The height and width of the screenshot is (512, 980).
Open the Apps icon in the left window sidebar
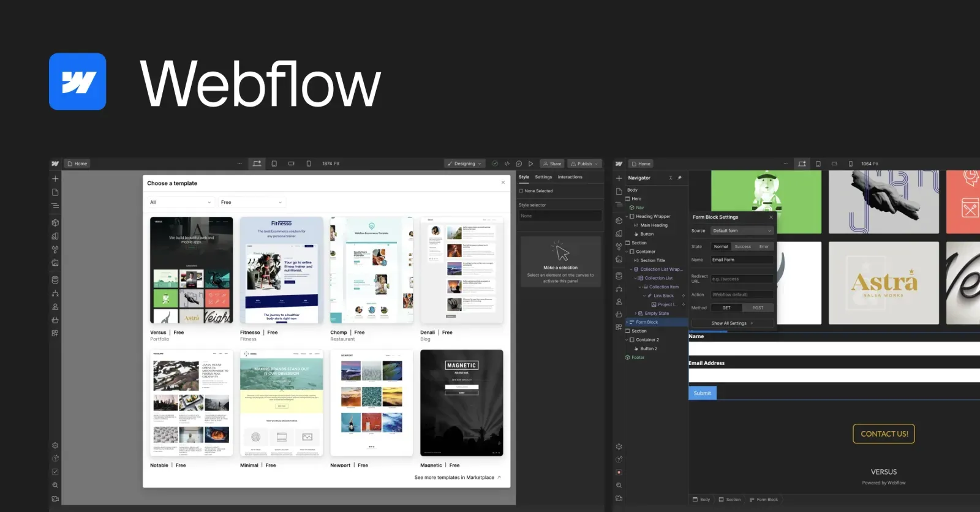pyautogui.click(x=55, y=333)
